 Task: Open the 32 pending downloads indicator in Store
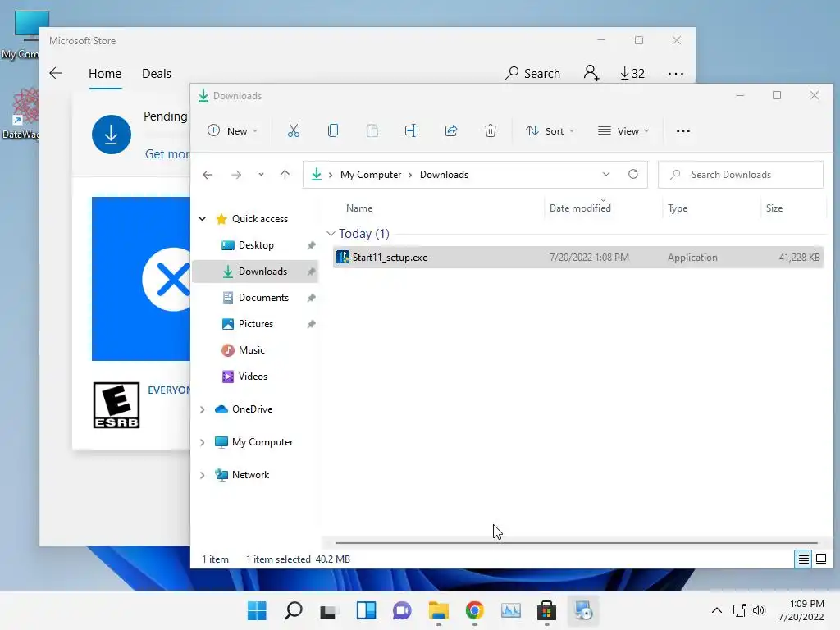[632, 73]
